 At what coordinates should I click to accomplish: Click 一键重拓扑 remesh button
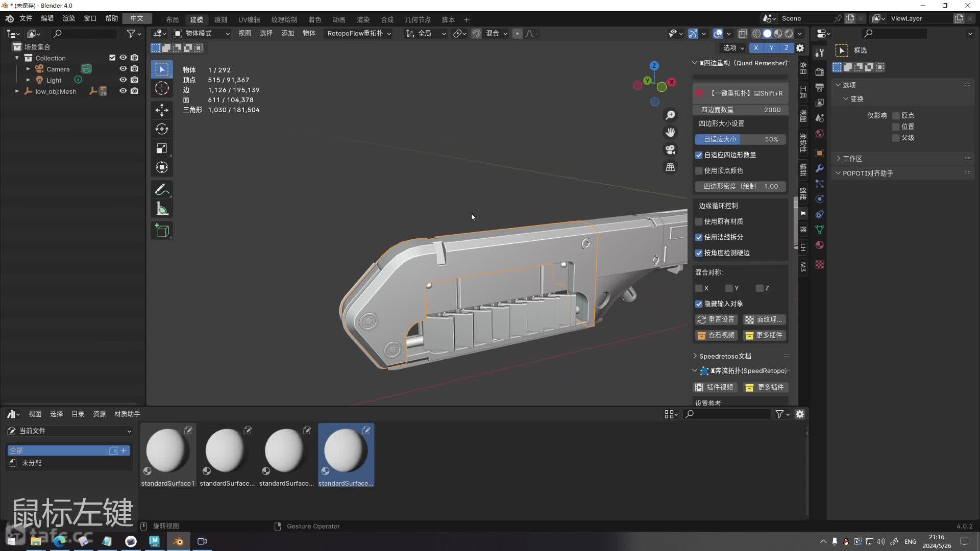click(740, 93)
